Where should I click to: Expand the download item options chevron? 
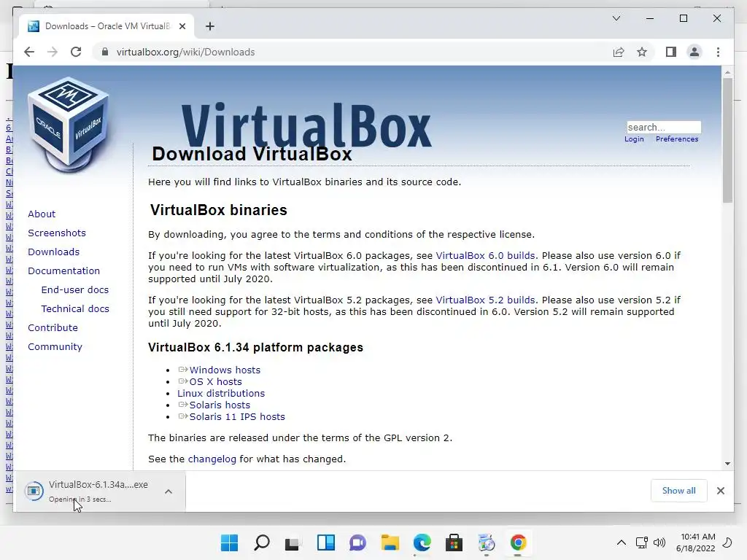pos(169,491)
